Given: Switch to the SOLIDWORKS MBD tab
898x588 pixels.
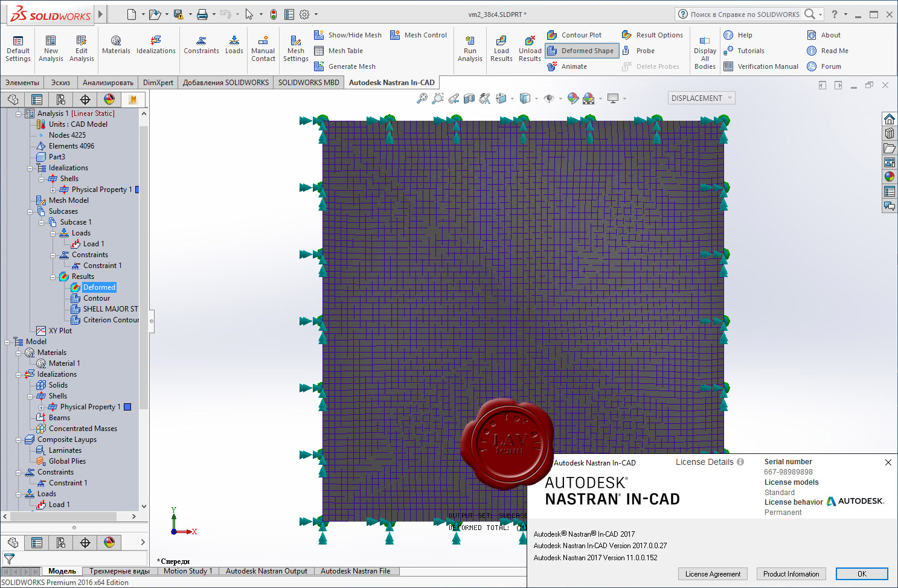Looking at the screenshot, I should click(x=309, y=83).
